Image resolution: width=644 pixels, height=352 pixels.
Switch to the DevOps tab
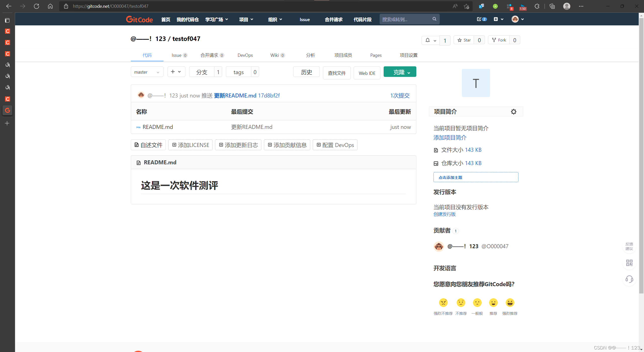pos(245,55)
